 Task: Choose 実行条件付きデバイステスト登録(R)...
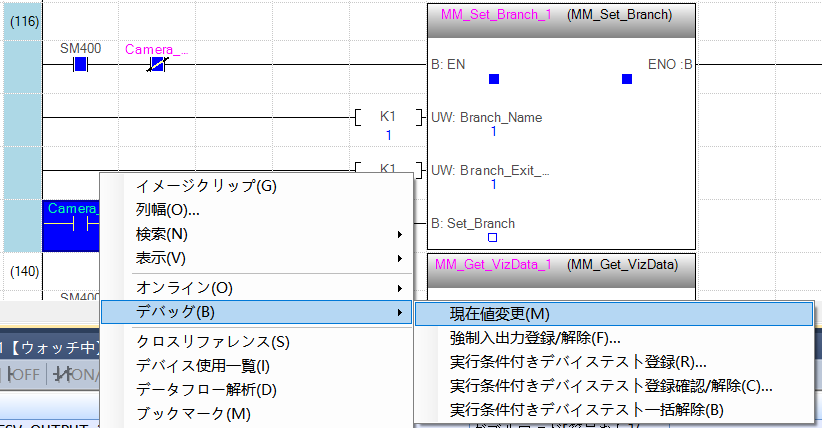coord(578,362)
